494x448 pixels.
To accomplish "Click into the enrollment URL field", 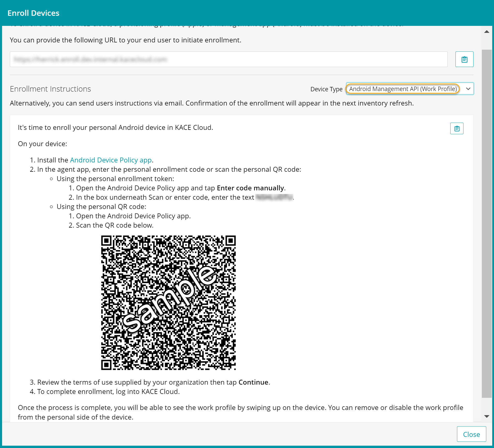I will pos(229,59).
